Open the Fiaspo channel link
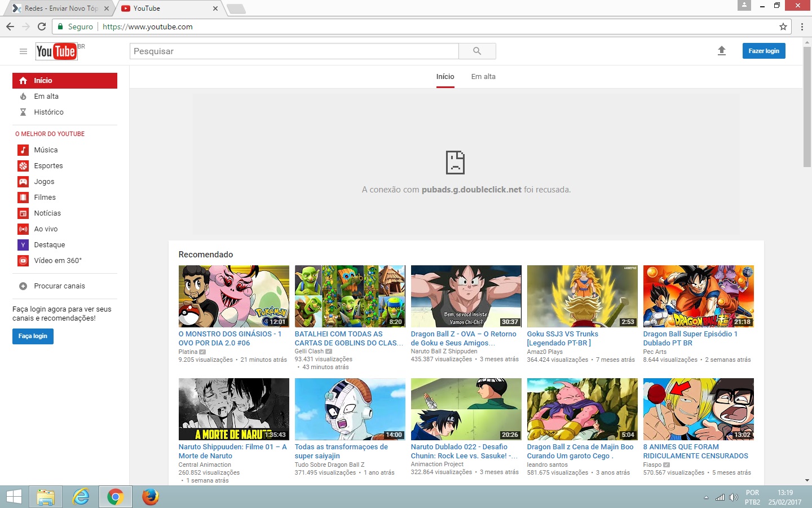Screen dimensions: 812x508 (x=652, y=465)
